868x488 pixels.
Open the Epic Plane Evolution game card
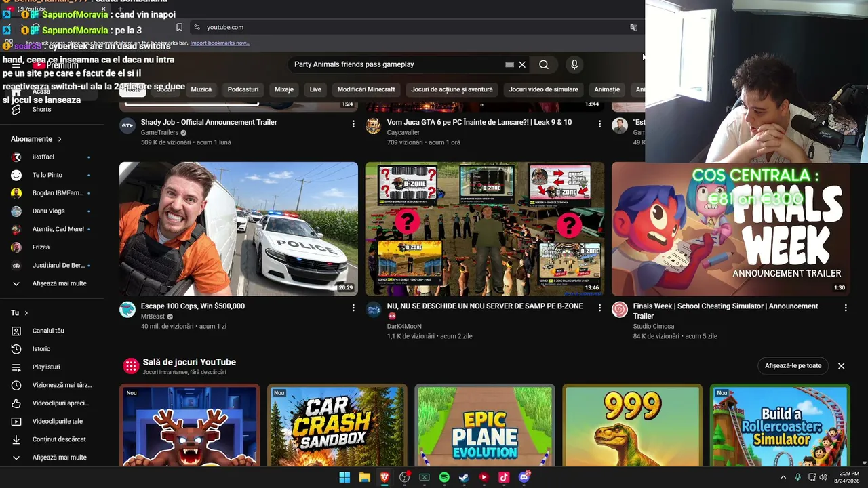[x=485, y=426]
